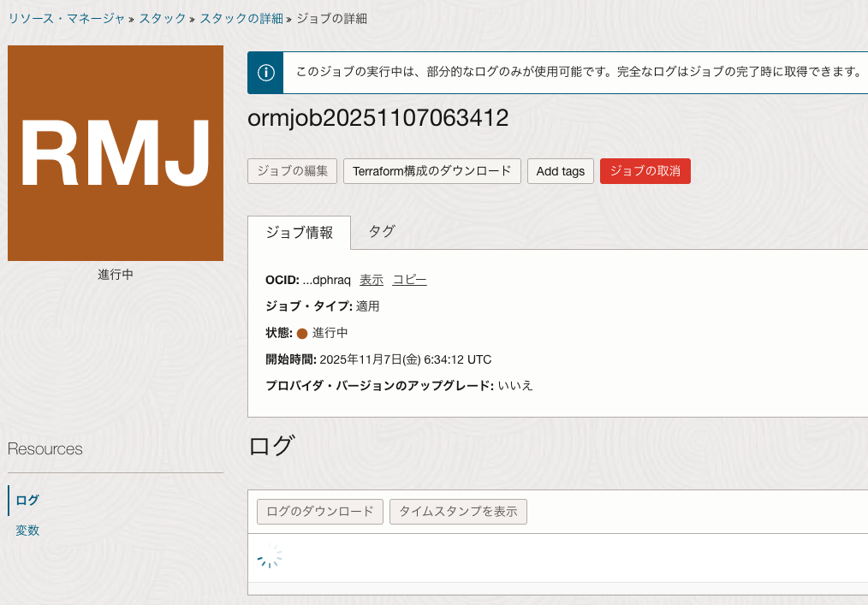Click 進行中 label under RMJ thumbnail

tap(116, 275)
